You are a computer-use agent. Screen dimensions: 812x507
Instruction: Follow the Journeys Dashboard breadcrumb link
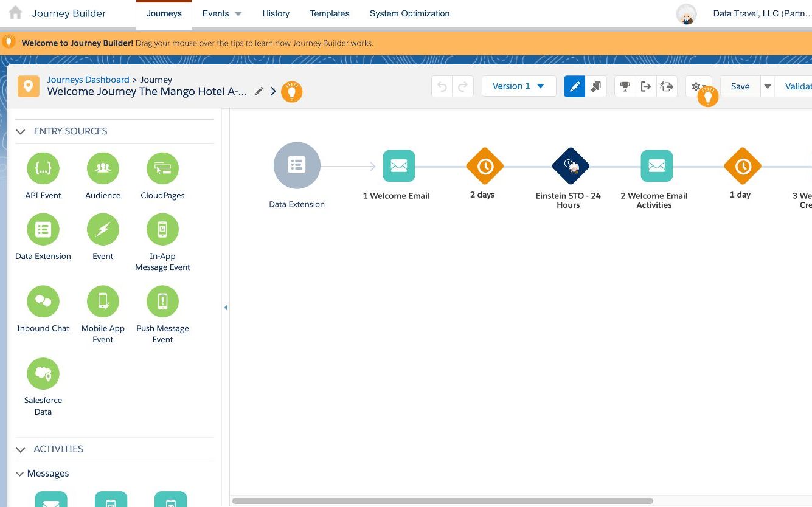88,80
